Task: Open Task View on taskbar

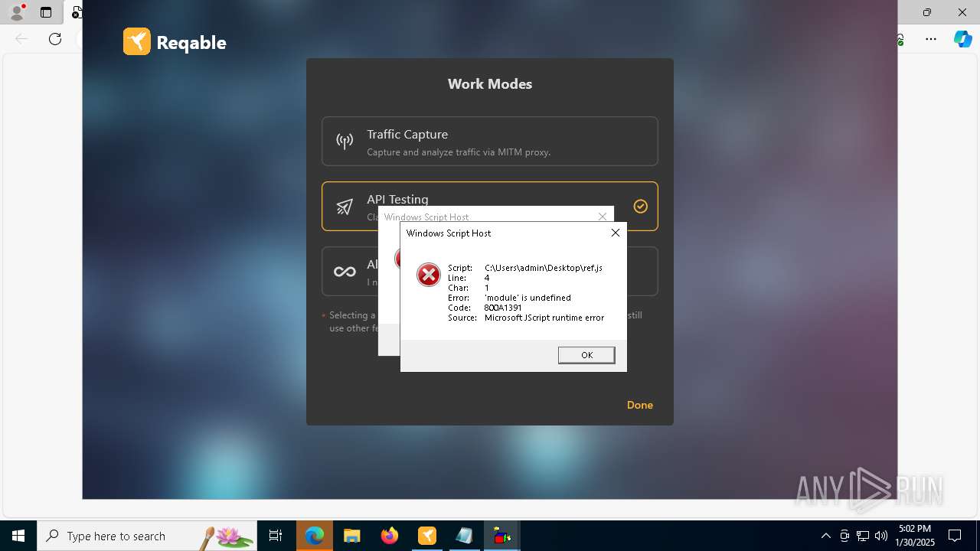Action: click(276, 536)
